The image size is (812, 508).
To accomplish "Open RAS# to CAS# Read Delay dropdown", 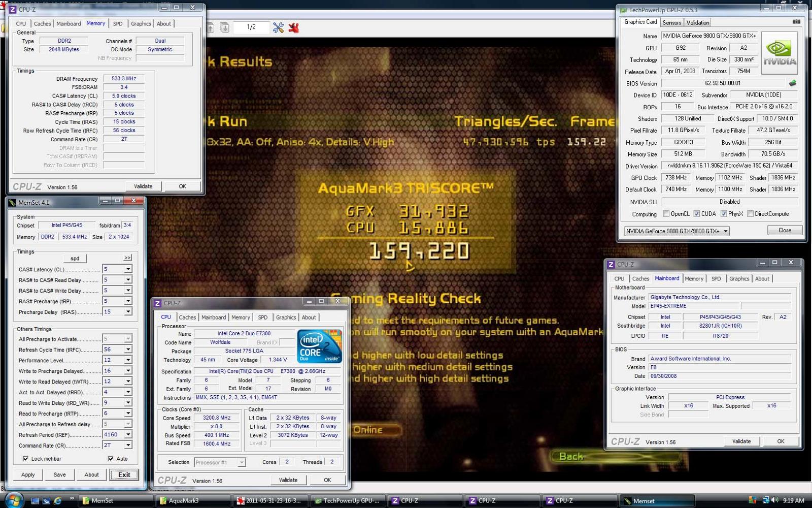I will [x=128, y=280].
